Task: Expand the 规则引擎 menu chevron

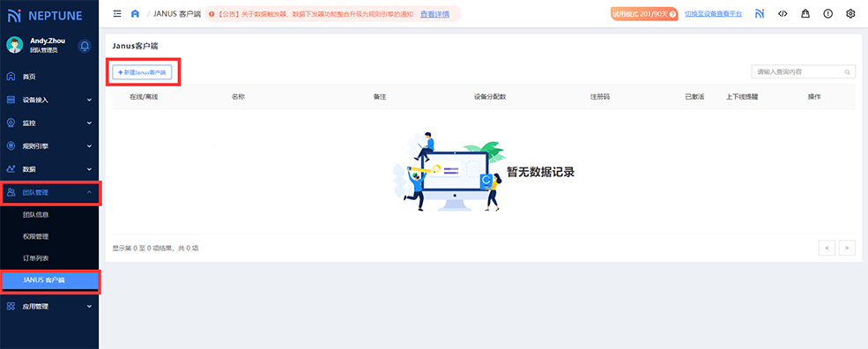Action: pos(89,146)
